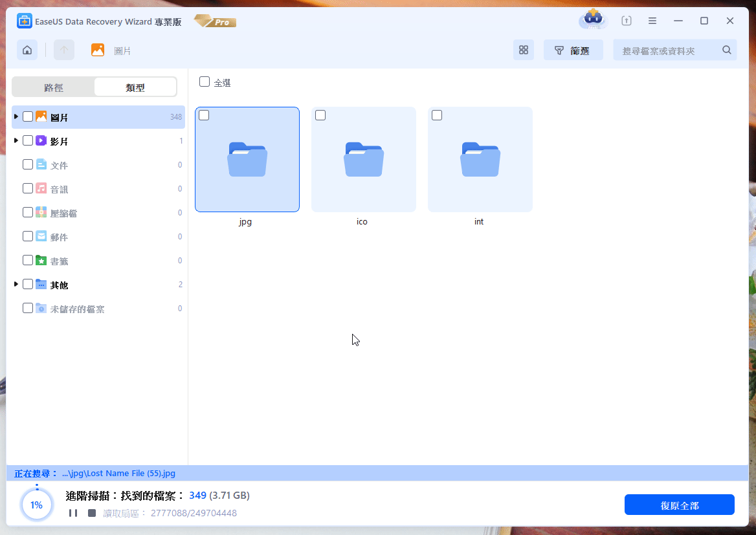Switch to the 類型 tab

click(135, 87)
